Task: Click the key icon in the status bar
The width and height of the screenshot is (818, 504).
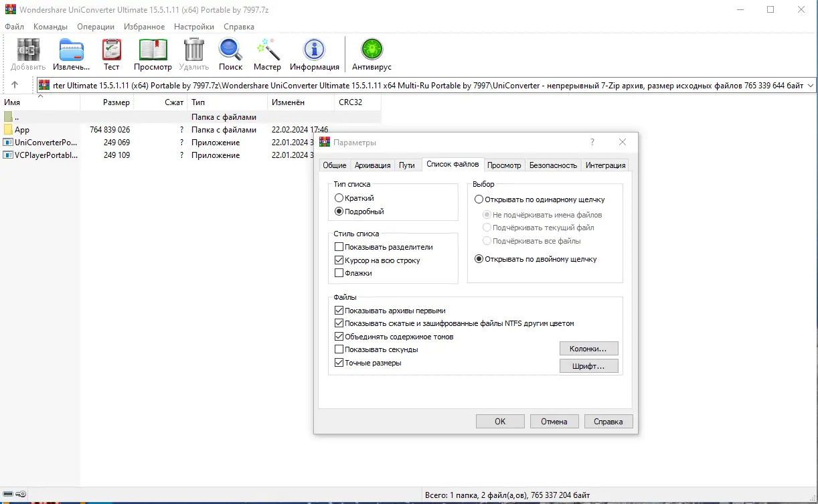Action: [21, 495]
